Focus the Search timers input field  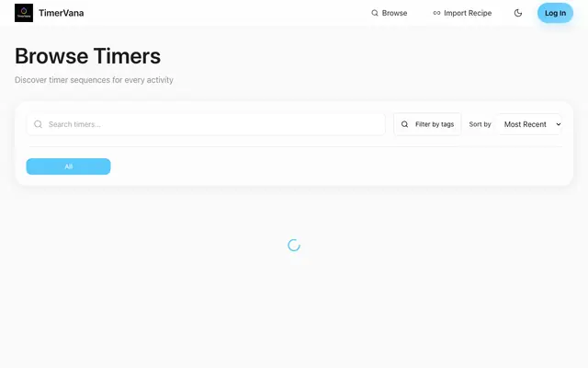(206, 124)
